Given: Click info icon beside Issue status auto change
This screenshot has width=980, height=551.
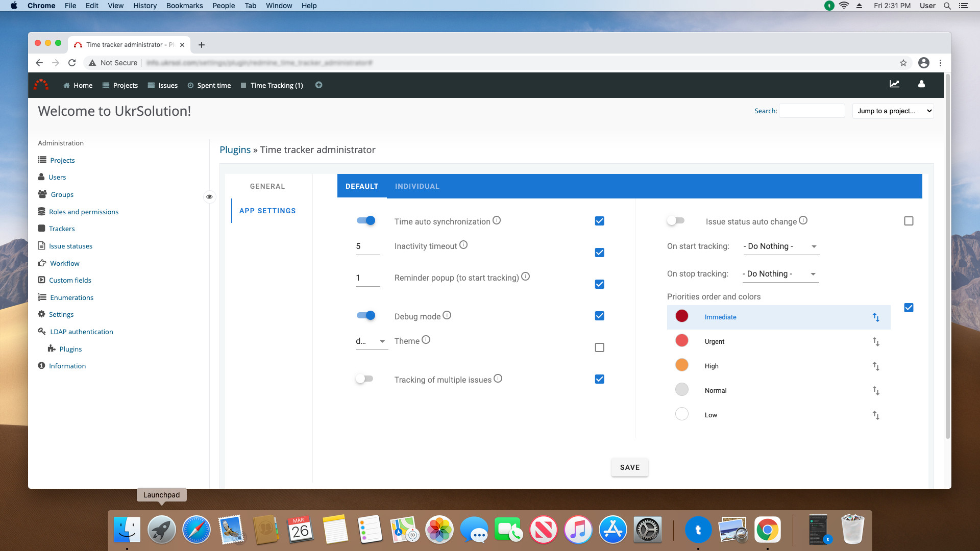Looking at the screenshot, I should pyautogui.click(x=803, y=220).
